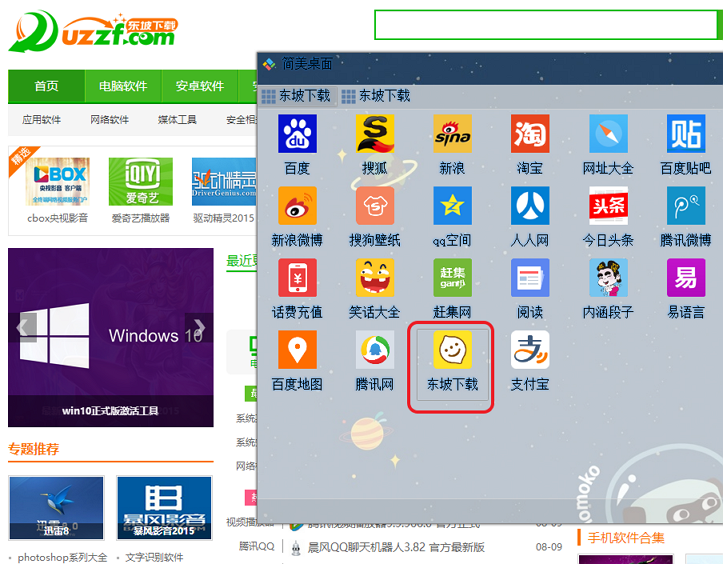Viewport: 723px width, 564px height.
Task: Open the 暴风影音2015 topic thumbnail
Action: click(164, 508)
